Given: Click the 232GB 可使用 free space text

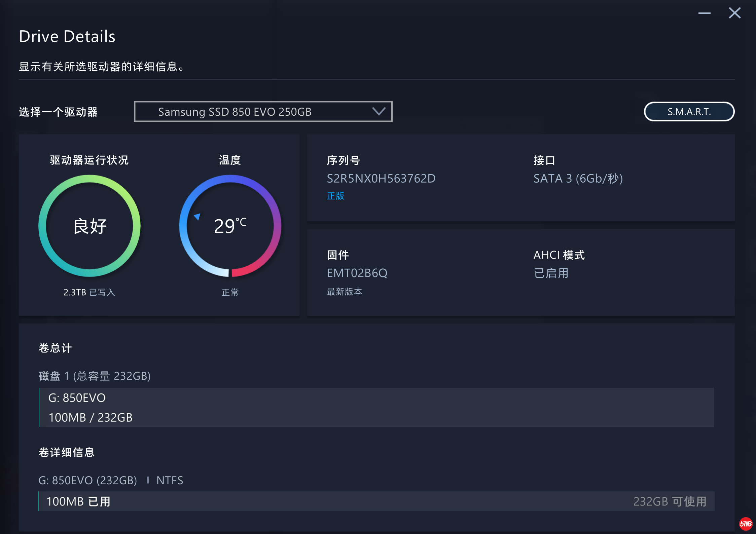Looking at the screenshot, I should [x=670, y=501].
